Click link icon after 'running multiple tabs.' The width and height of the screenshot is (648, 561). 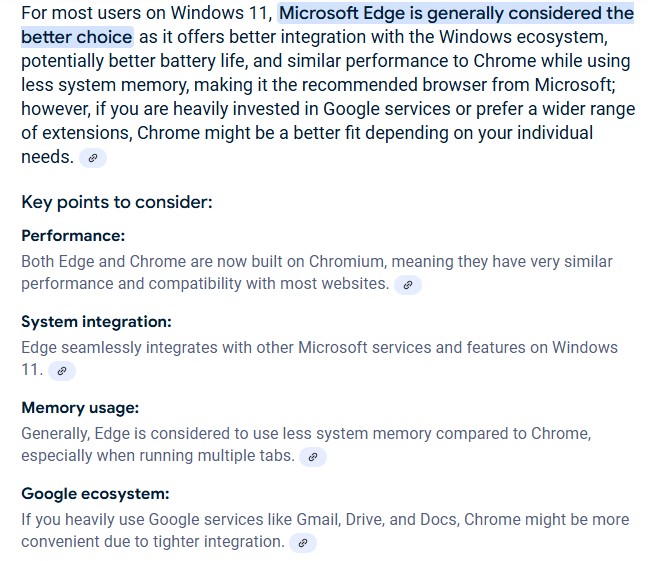tap(313, 457)
